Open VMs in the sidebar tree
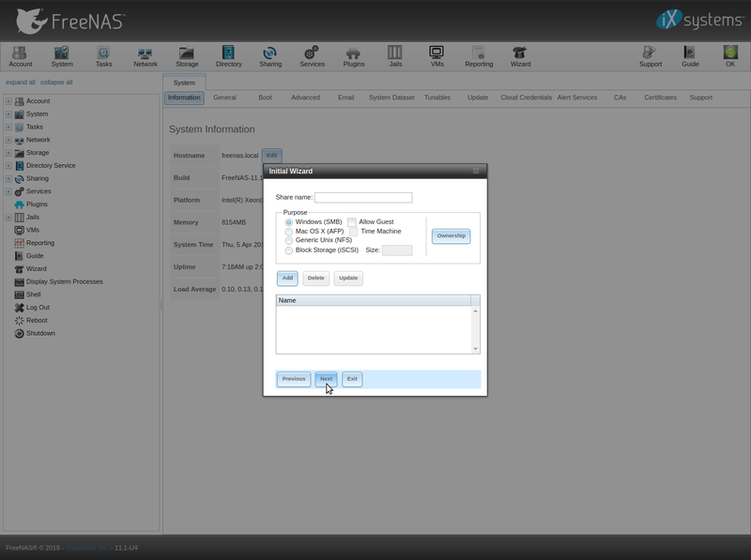The width and height of the screenshot is (751, 560). tap(33, 230)
